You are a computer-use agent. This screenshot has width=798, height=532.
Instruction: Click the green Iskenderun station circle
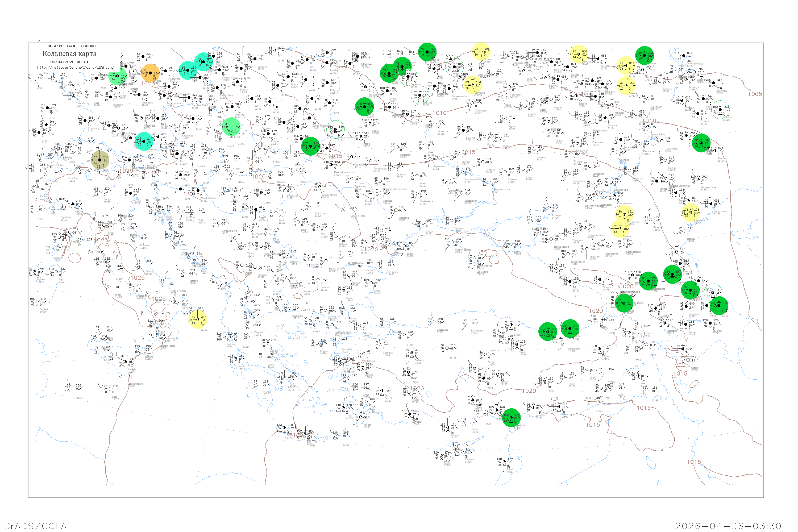[x=511, y=418]
